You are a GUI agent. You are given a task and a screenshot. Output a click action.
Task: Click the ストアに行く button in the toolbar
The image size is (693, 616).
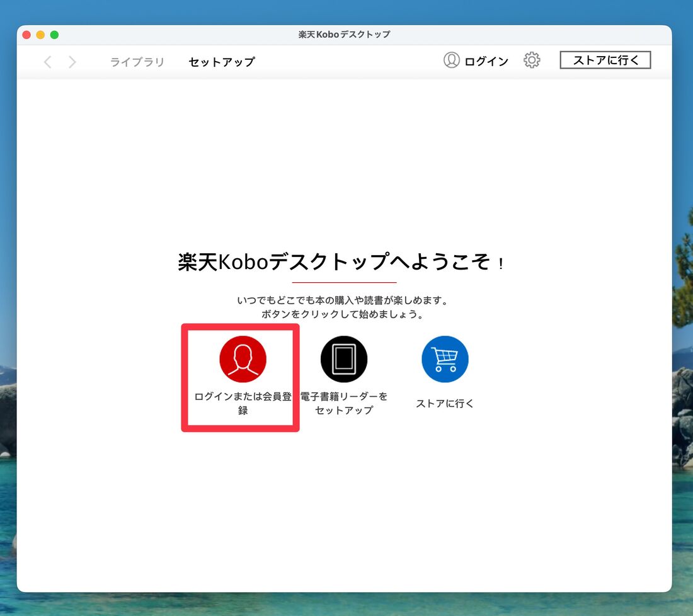click(x=605, y=60)
